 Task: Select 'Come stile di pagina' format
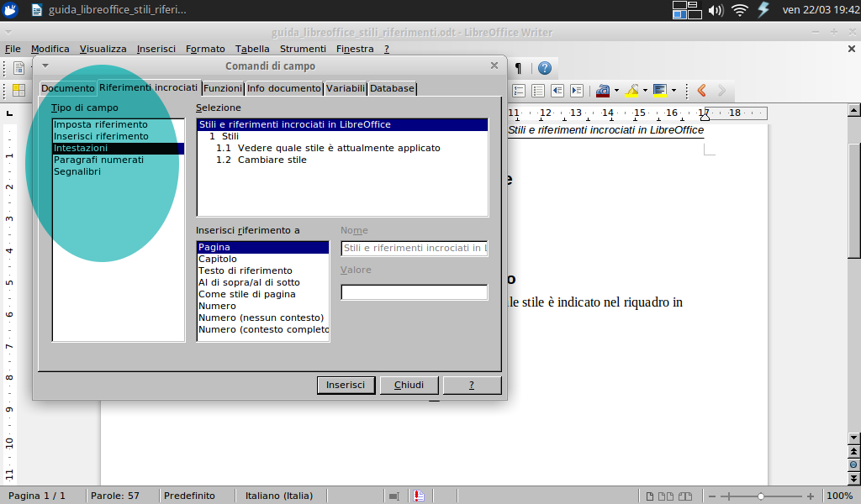click(263, 294)
